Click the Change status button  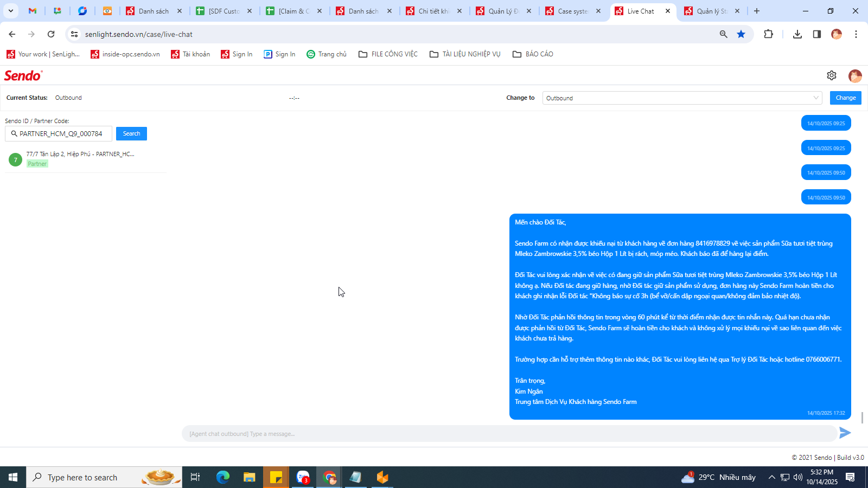coord(846,98)
